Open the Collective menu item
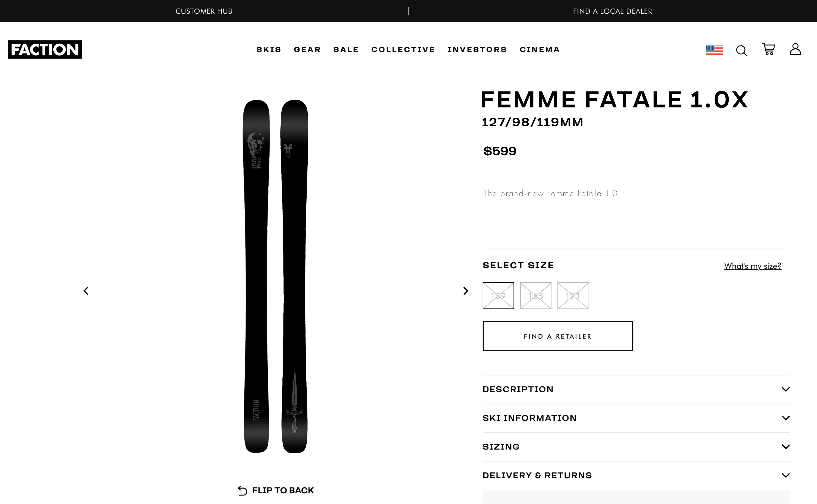 (x=403, y=50)
